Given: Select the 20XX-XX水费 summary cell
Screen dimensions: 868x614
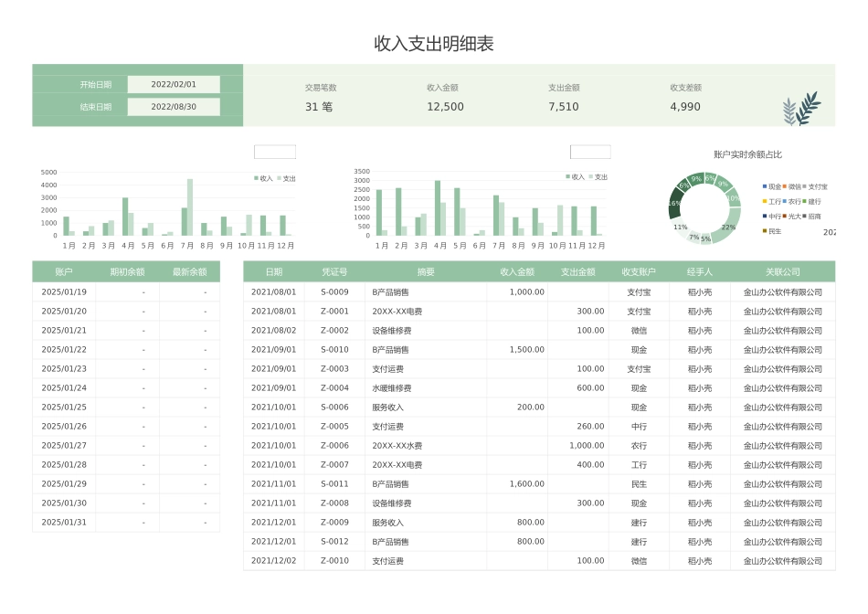Looking at the screenshot, I should click(x=426, y=446).
